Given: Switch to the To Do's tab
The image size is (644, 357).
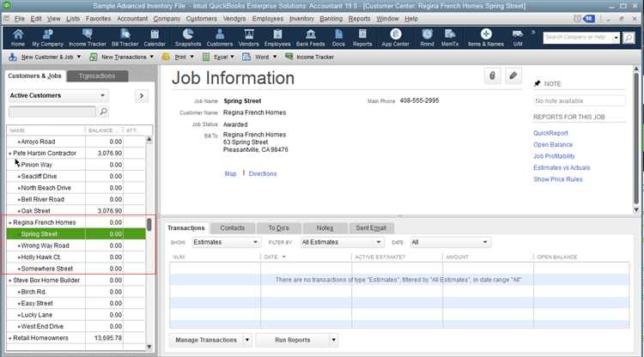Looking at the screenshot, I should [x=278, y=227].
